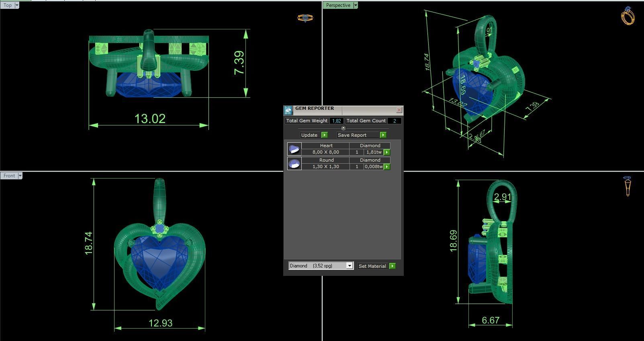Viewport: 644px width, 341px height.
Task: Click green arrow in Heart diamond row
Action: 387,152
